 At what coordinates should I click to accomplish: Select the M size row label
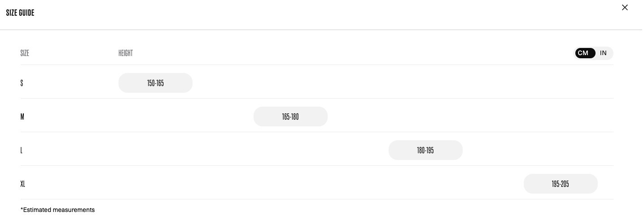[22, 117]
